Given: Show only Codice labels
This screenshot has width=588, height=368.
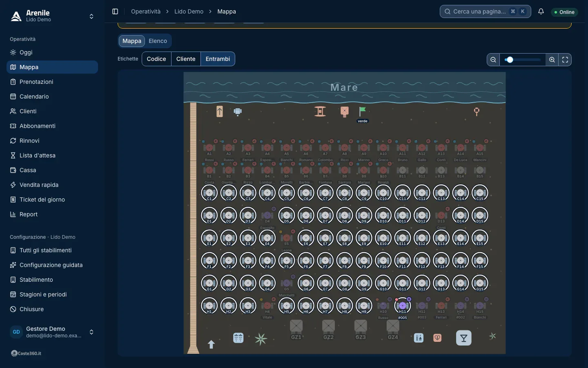Looking at the screenshot, I should click(156, 59).
